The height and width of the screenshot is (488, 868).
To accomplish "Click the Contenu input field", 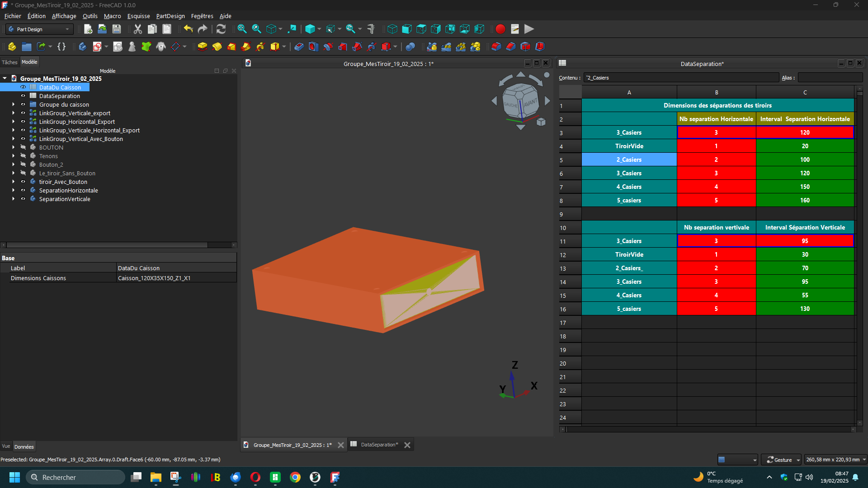I will pos(680,78).
